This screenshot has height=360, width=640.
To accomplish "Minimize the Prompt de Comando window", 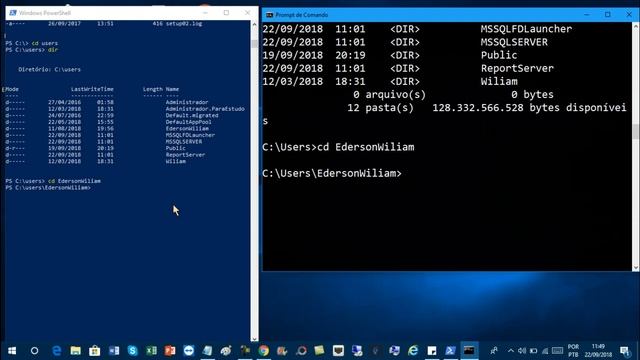I will click(x=587, y=15).
